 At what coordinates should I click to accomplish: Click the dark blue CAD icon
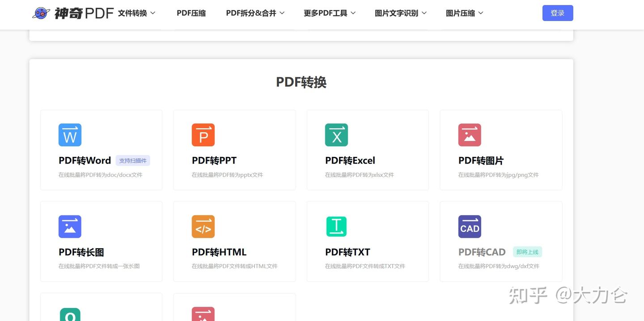pos(470,227)
